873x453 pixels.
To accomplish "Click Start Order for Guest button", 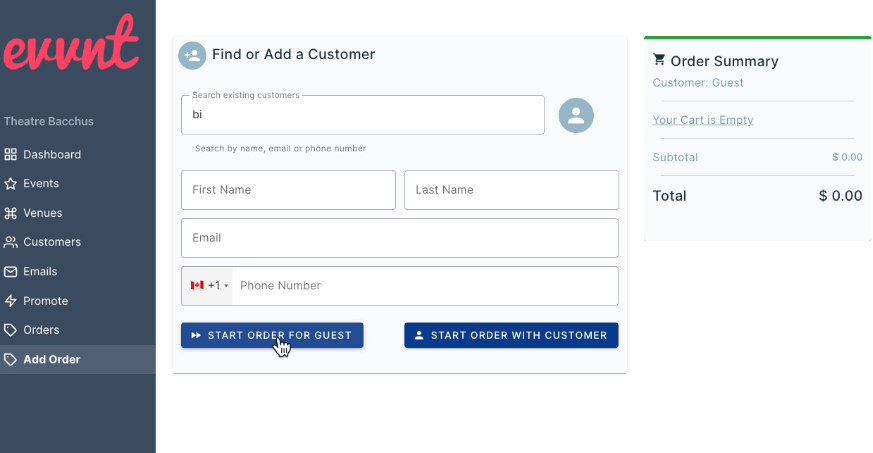I will pyautogui.click(x=272, y=335).
